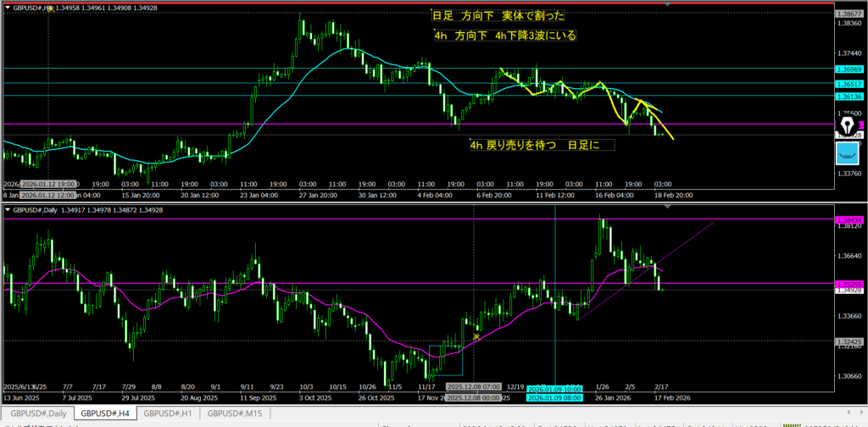Viewport: 868px width, 427px height.
Task: Select the text label '4h 戻り売りを待つ 日足に'
Action: coord(540,145)
